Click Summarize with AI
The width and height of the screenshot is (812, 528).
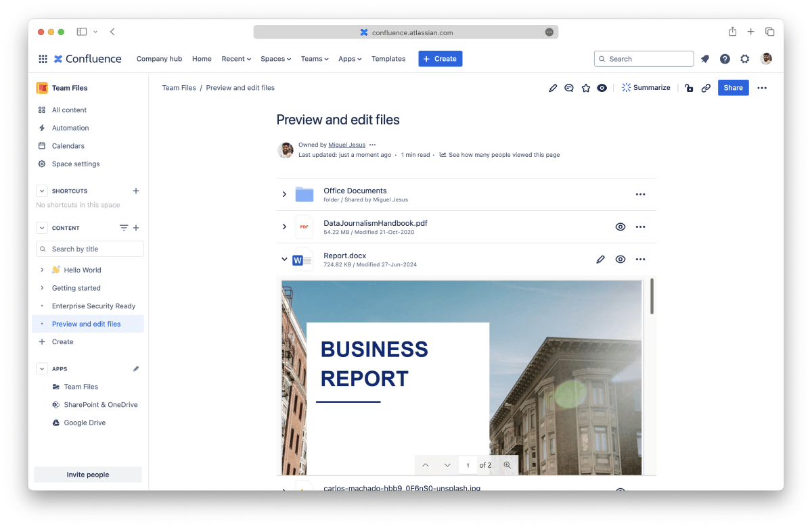646,87
